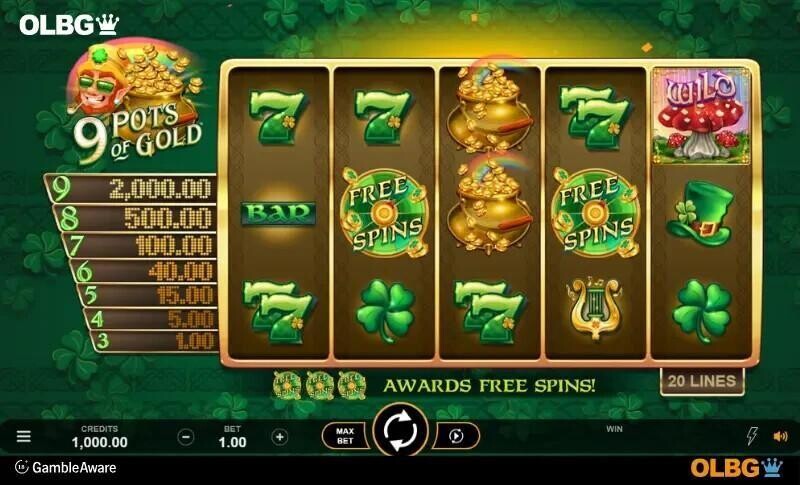800x485 pixels.
Task: Click the Max Bet button
Action: pyautogui.click(x=345, y=436)
